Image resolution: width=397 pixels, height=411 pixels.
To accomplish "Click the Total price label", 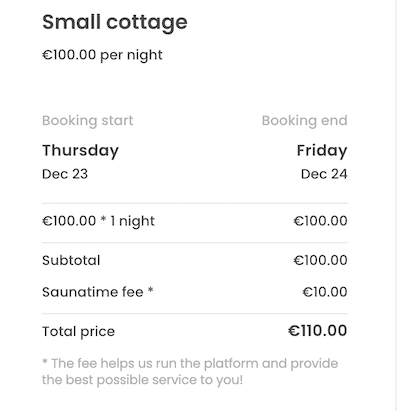I will pyautogui.click(x=78, y=332).
